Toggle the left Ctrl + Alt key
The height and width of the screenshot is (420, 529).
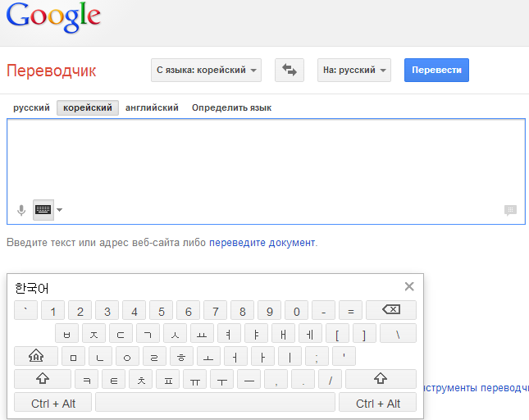[x=53, y=402]
